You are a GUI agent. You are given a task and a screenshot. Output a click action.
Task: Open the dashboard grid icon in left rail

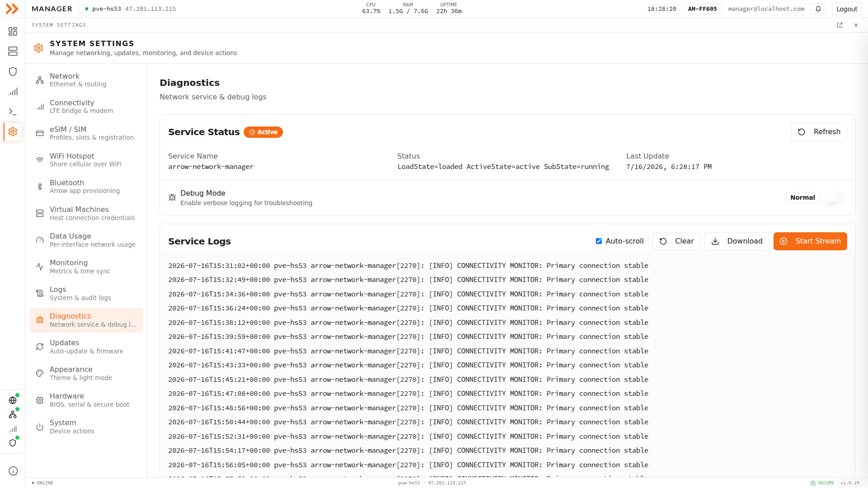point(13,31)
